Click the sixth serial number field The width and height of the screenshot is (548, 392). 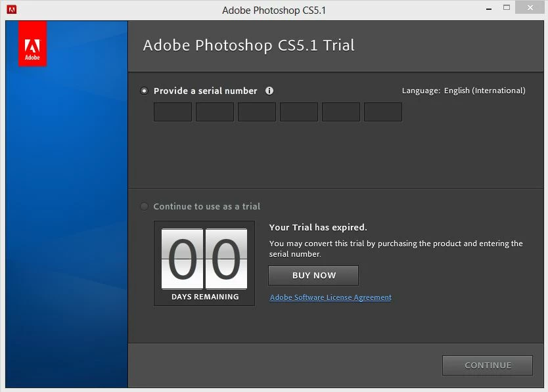(x=382, y=112)
